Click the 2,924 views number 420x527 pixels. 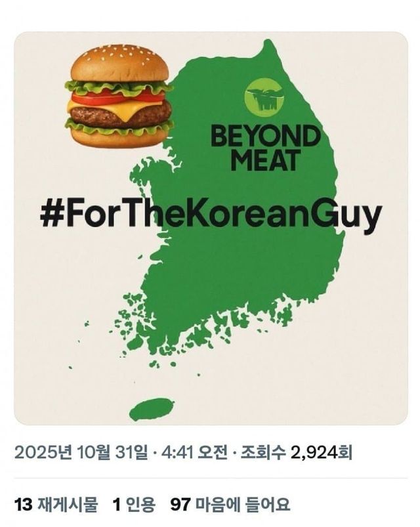[314, 453]
